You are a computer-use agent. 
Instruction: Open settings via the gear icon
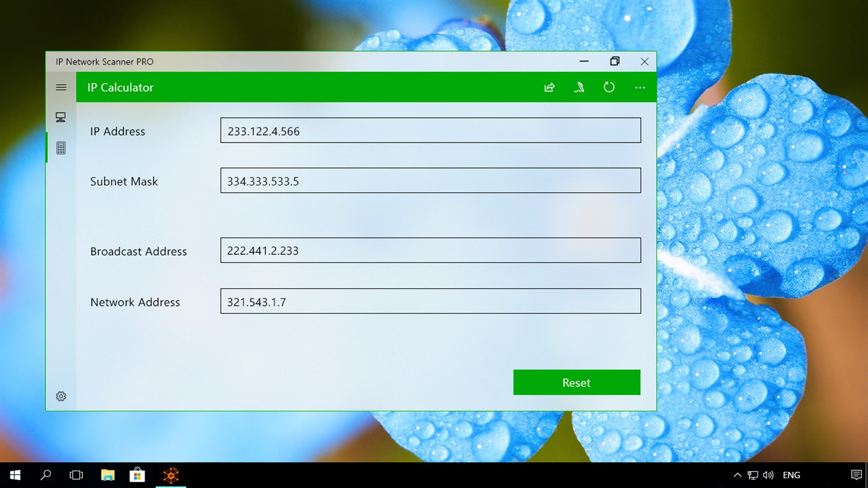[61, 396]
